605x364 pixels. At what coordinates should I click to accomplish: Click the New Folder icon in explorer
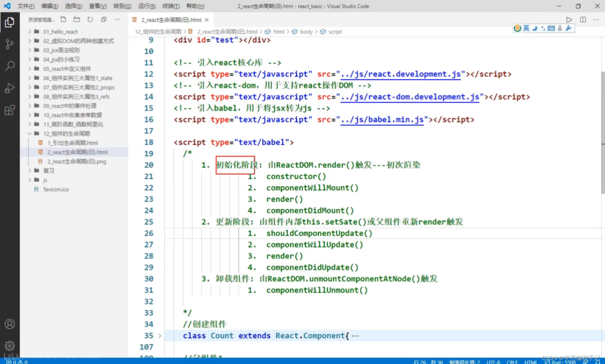click(76, 19)
